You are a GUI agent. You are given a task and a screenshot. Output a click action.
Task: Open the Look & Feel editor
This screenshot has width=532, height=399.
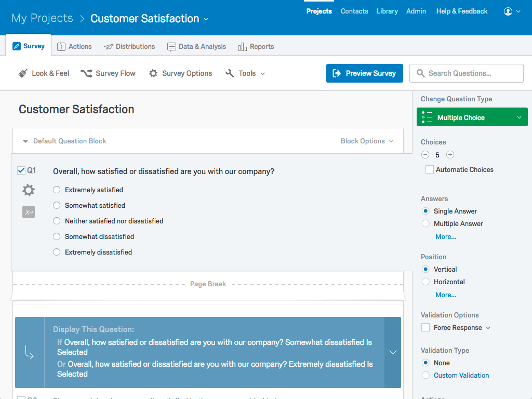point(44,73)
